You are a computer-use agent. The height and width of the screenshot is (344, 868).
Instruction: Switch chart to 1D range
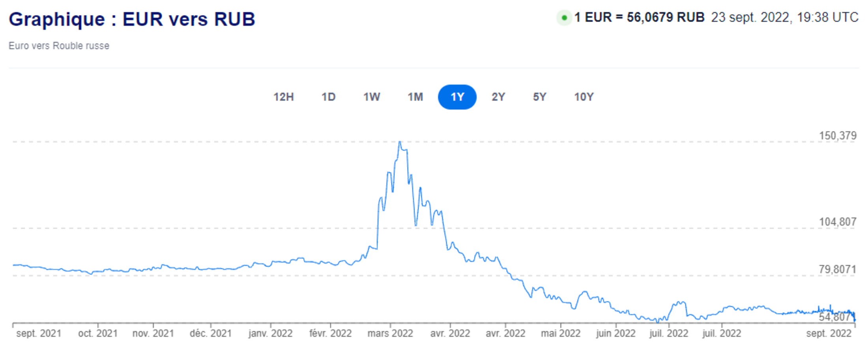(x=328, y=97)
